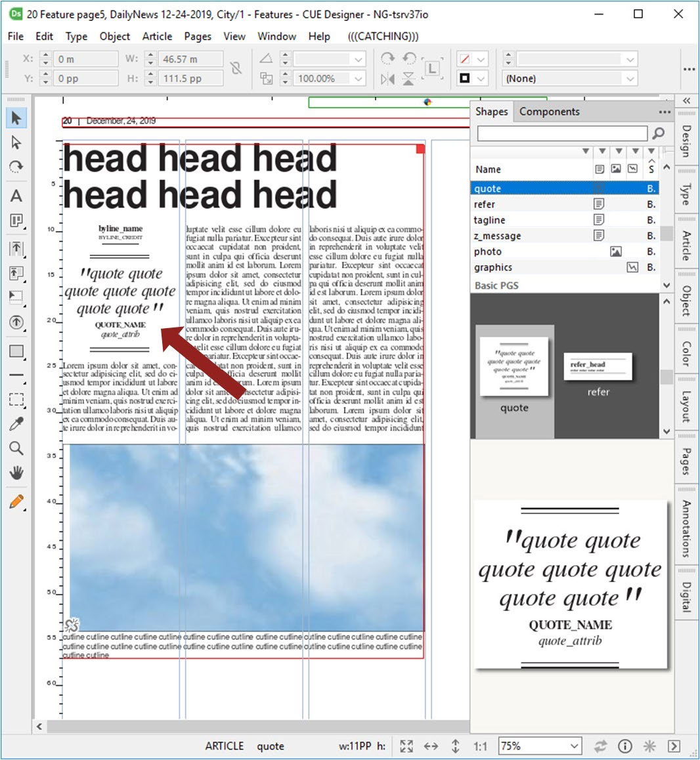
Task: Click the fit-to-page zoom icon
Action: (406, 746)
